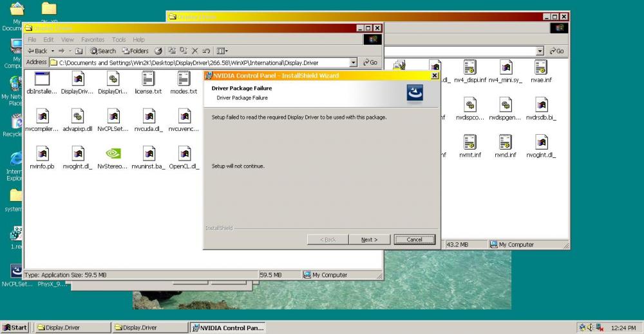Viewport: 644px width, 334px height.
Task: Select nvdispgen... file in rear window
Action: pos(506,110)
